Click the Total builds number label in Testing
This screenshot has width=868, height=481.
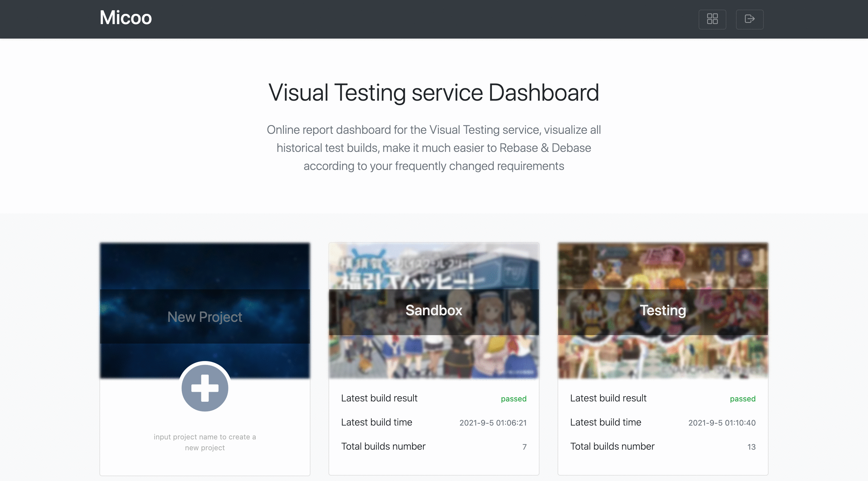coord(612,446)
